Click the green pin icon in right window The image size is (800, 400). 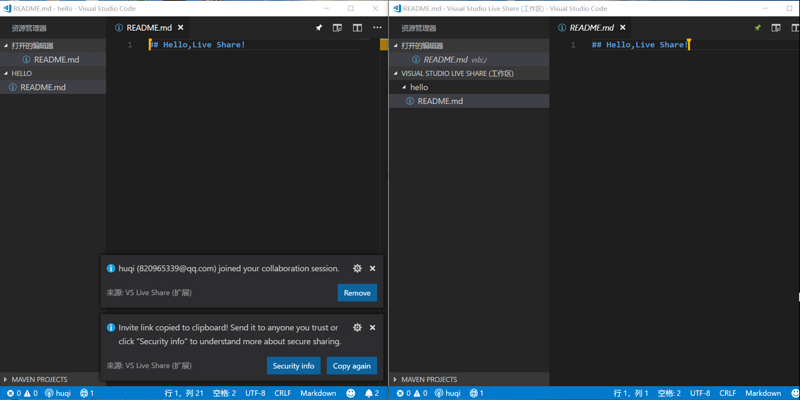(x=758, y=28)
